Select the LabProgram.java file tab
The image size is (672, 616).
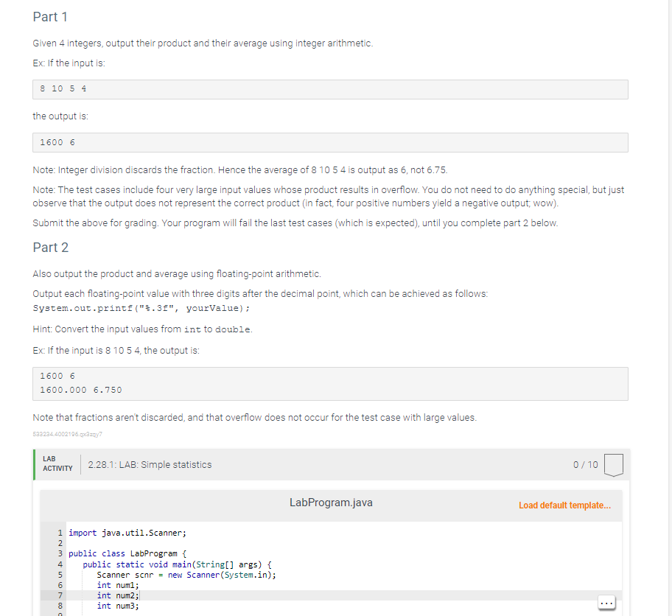click(x=331, y=503)
